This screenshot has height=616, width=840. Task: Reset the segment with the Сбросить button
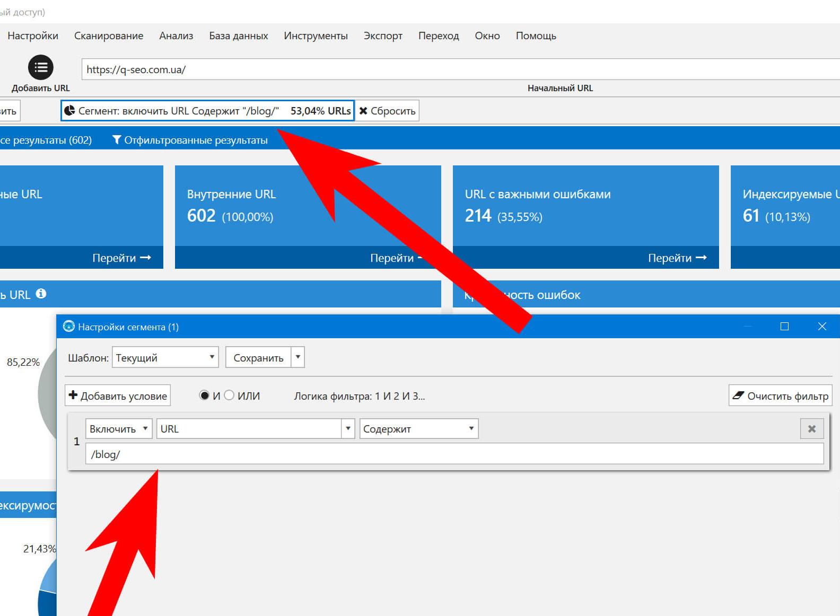pyautogui.click(x=387, y=111)
